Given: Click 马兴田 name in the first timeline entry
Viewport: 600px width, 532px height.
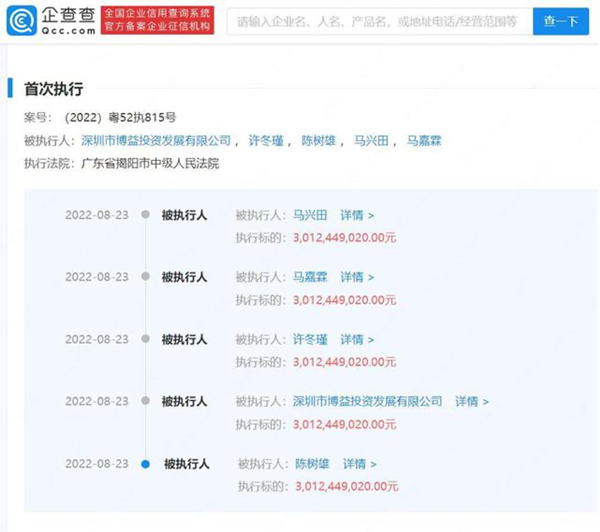Looking at the screenshot, I should [310, 215].
